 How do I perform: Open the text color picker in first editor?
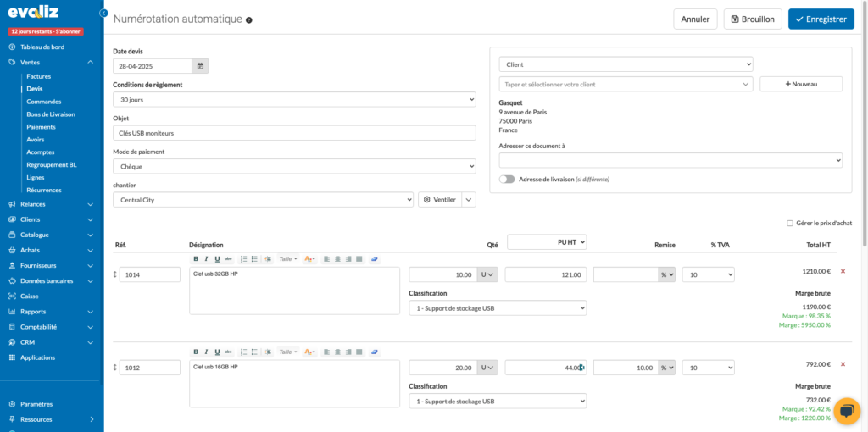click(x=309, y=258)
